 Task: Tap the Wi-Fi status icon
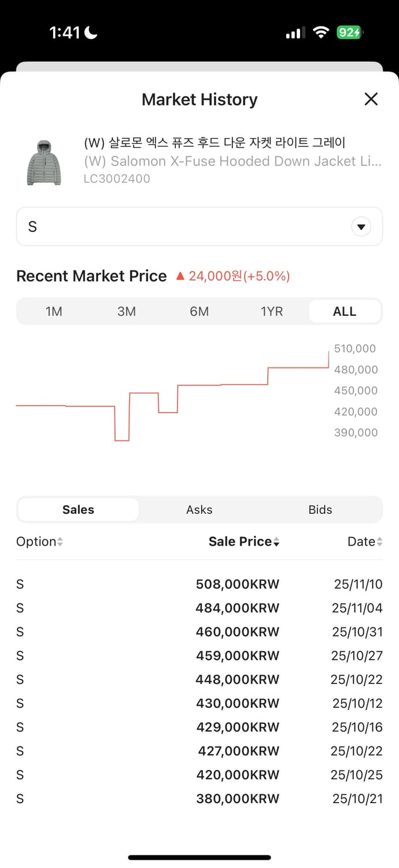coord(320,33)
